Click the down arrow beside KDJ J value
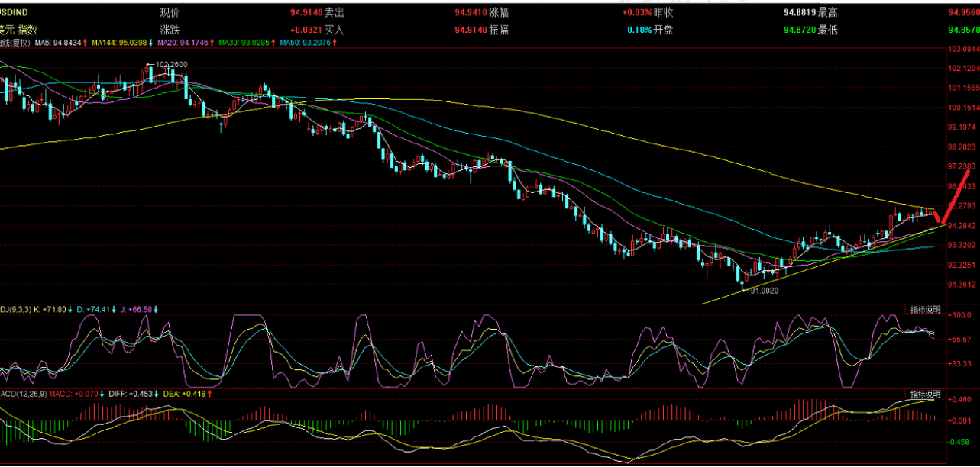Screen dimensions: 980x467 (x=156, y=310)
